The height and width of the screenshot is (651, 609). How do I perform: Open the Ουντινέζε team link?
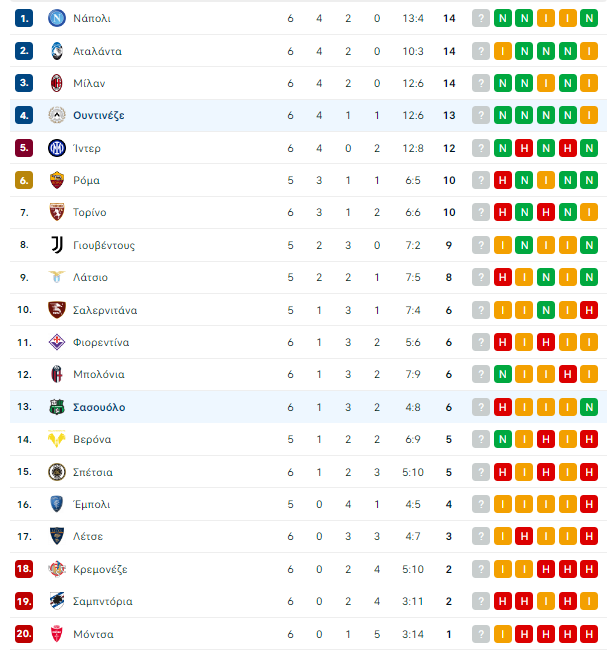point(99,115)
